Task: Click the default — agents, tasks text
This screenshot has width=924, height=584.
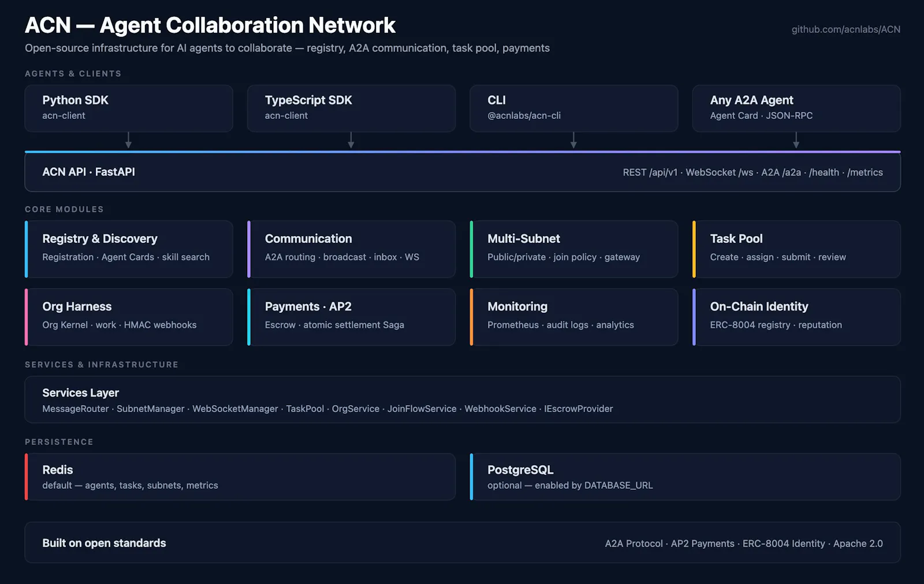Action: coord(130,486)
